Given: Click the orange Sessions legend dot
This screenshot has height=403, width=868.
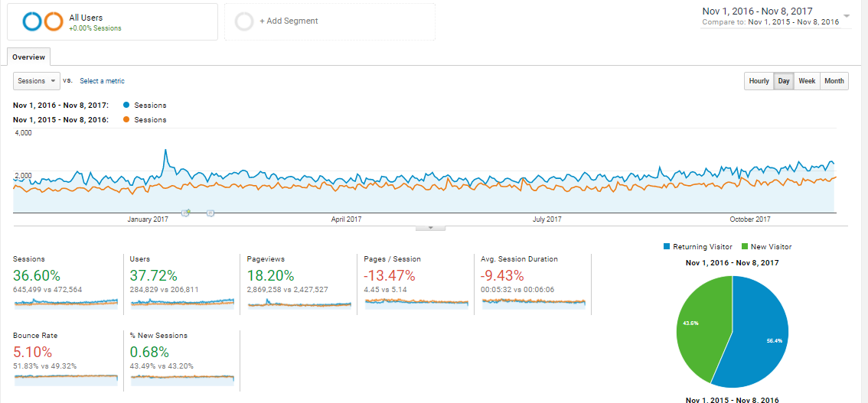Looking at the screenshot, I should pos(126,119).
